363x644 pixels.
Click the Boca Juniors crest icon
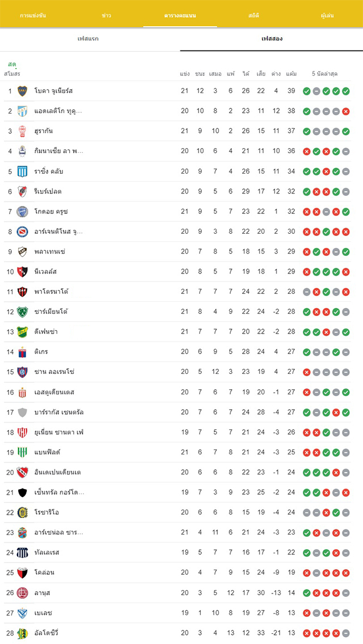pos(22,91)
